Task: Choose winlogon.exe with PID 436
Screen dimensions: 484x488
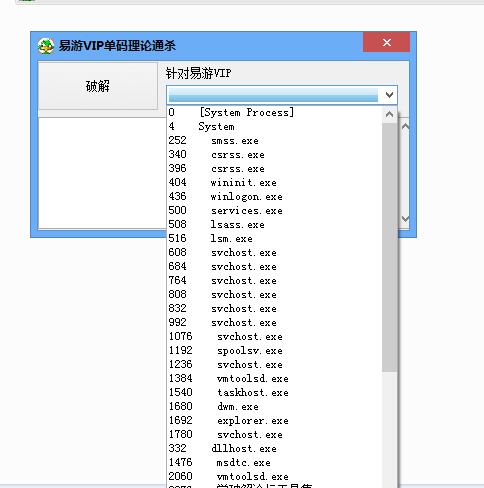Action: point(274,196)
